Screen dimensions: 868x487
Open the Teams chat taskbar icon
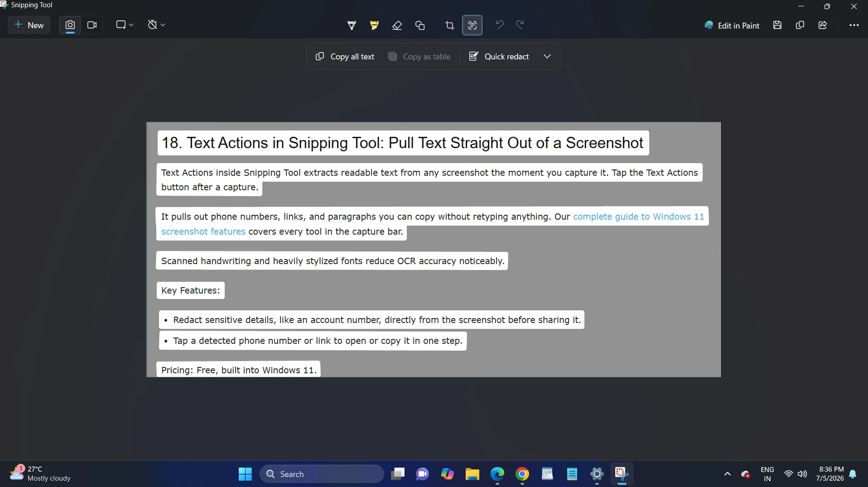pyautogui.click(x=422, y=474)
